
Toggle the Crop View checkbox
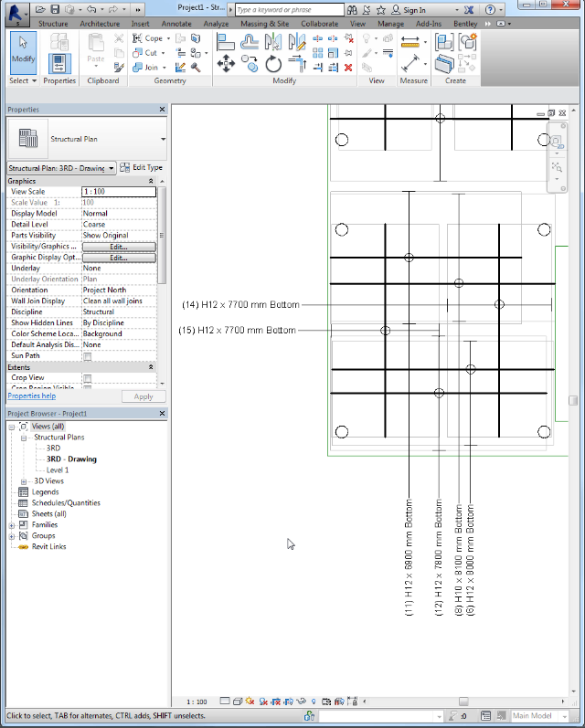(x=88, y=378)
